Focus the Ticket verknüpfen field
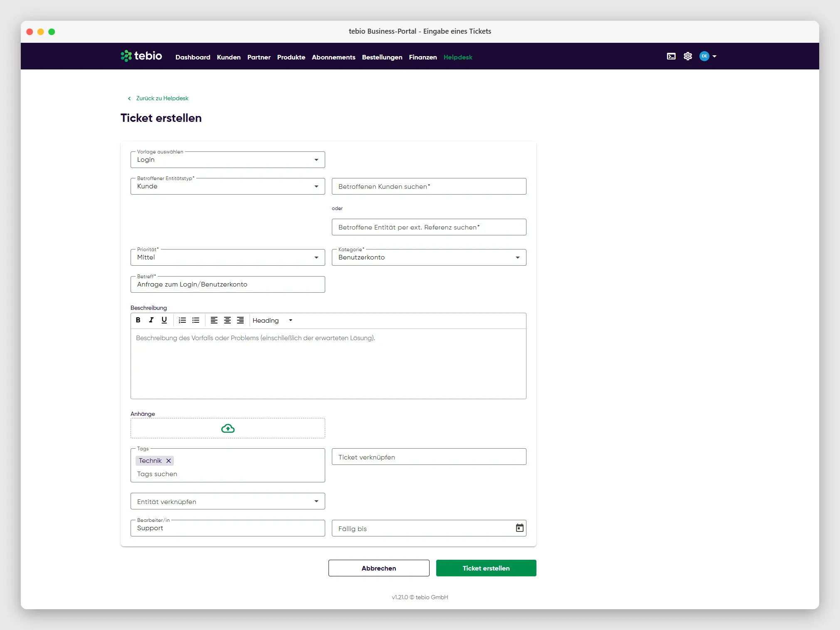The image size is (840, 630). (x=429, y=457)
